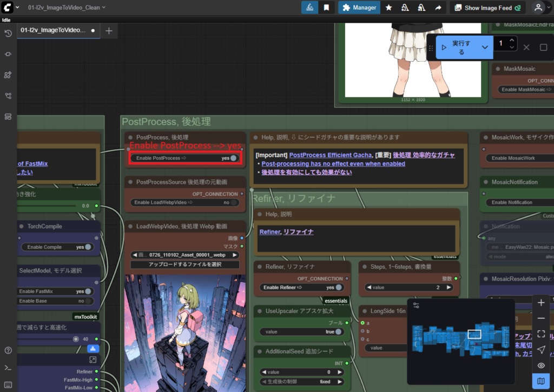Cancel current run with X icon
The height and width of the screenshot is (392, 554).
[526, 48]
